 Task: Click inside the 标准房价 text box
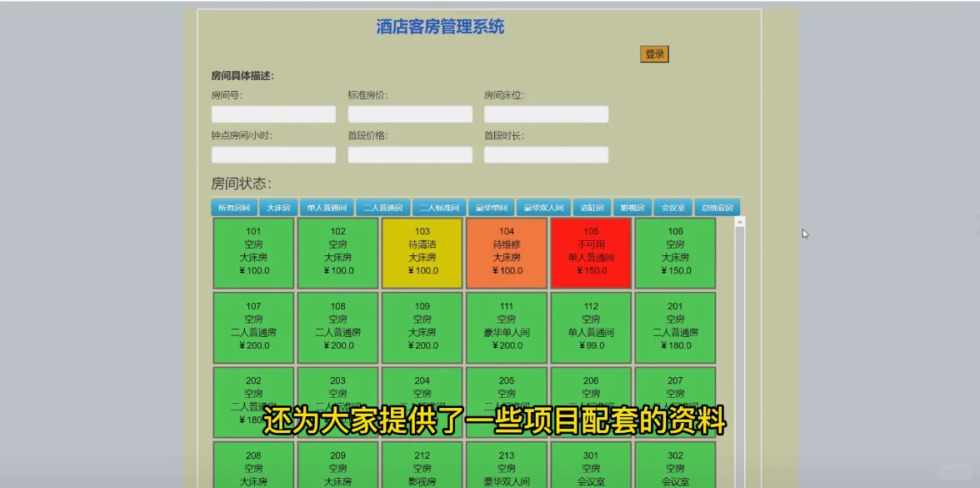point(410,113)
